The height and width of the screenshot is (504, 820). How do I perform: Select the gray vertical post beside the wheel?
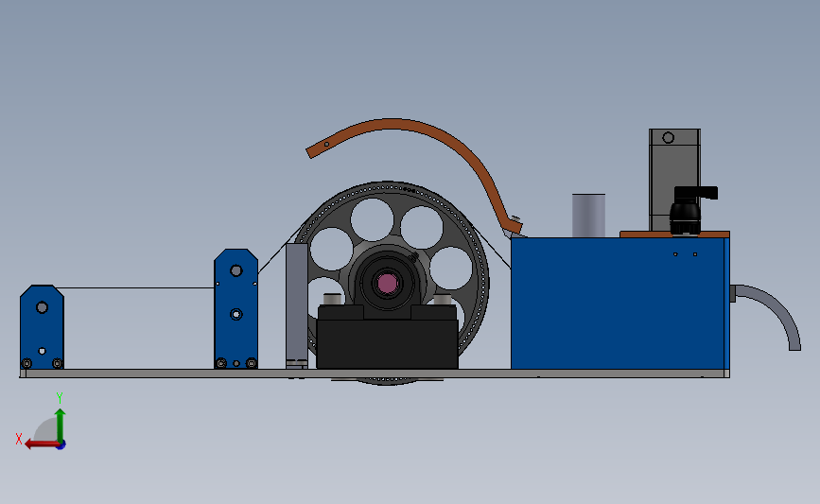[297, 305]
